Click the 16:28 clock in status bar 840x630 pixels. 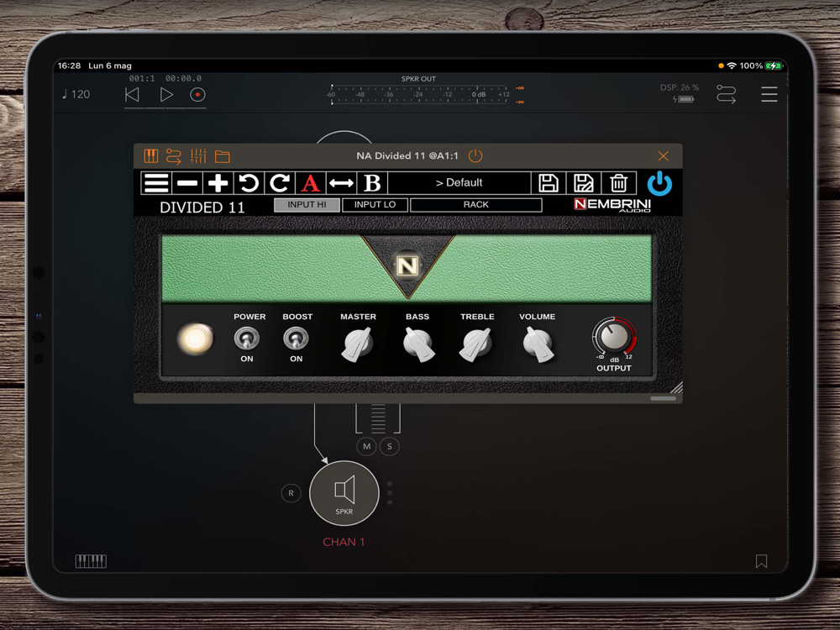click(69, 66)
